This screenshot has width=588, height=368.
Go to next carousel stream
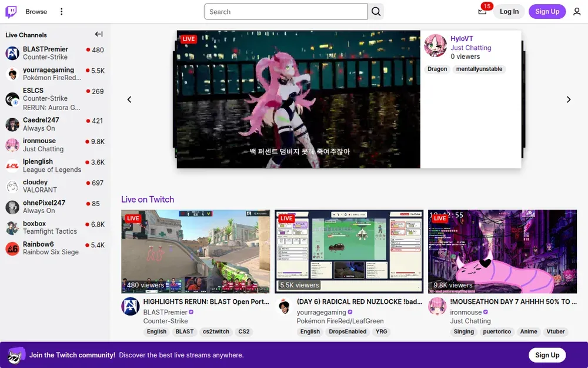pyautogui.click(x=569, y=100)
